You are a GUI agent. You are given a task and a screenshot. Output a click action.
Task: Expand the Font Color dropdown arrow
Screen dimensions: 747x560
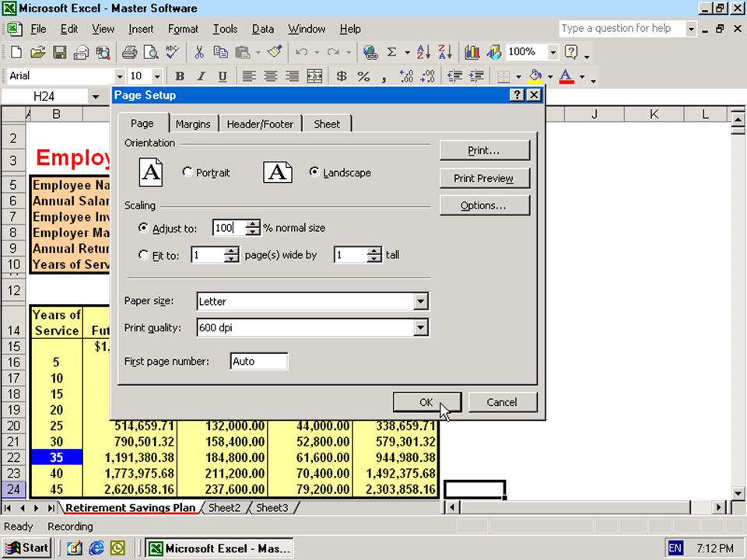tap(582, 76)
